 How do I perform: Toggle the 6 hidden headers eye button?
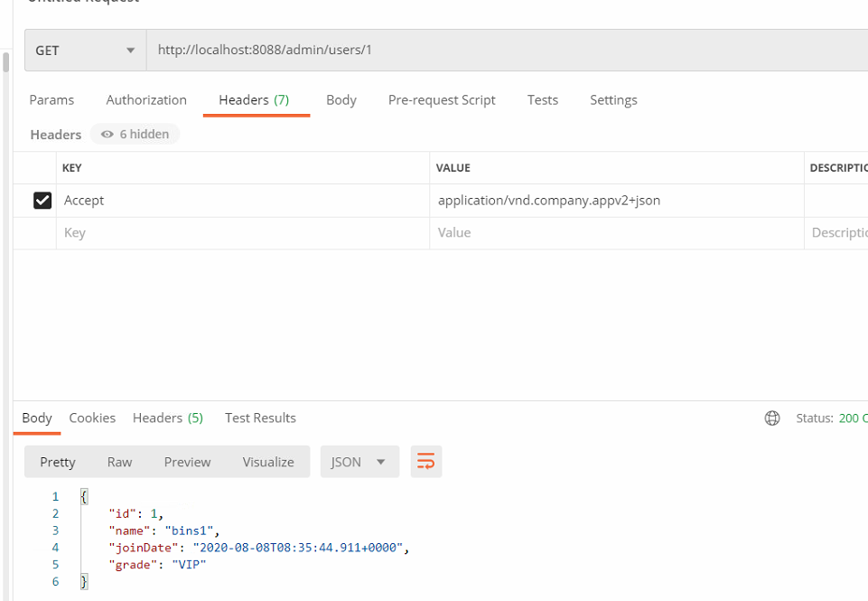point(135,134)
